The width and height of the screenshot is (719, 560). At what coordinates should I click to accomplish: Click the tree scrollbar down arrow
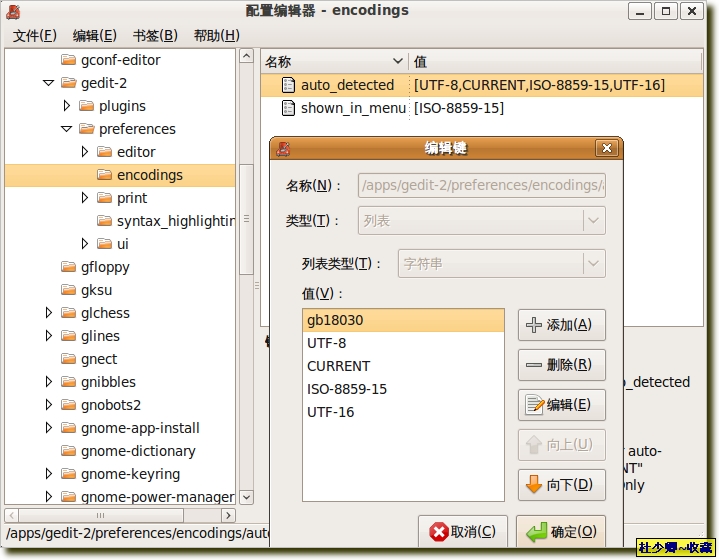[246, 497]
